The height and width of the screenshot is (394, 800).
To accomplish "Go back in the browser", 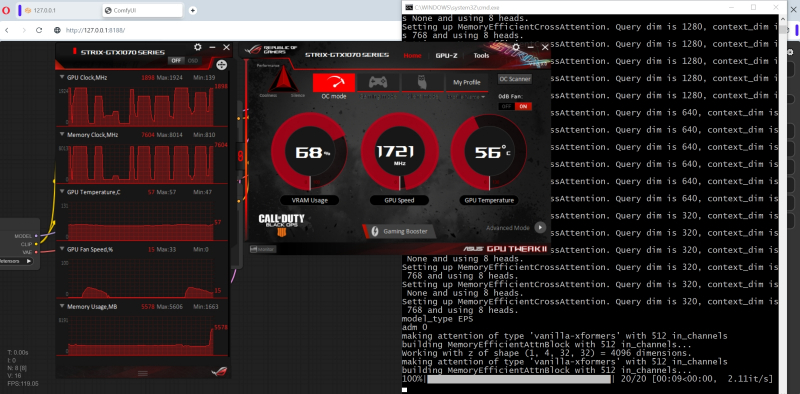I will 7,30.
